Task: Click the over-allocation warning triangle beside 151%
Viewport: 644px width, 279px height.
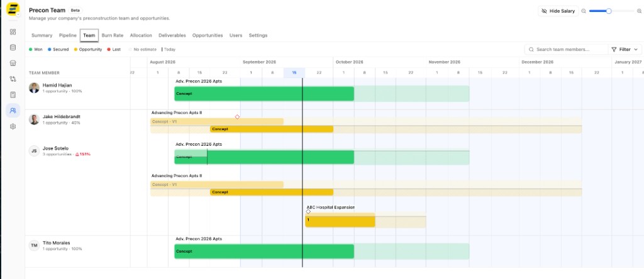Action: tap(77, 155)
